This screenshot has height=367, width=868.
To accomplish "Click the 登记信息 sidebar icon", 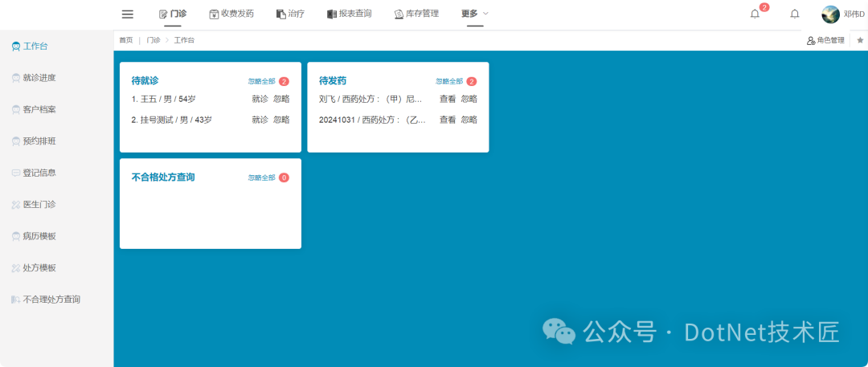I will tap(16, 173).
